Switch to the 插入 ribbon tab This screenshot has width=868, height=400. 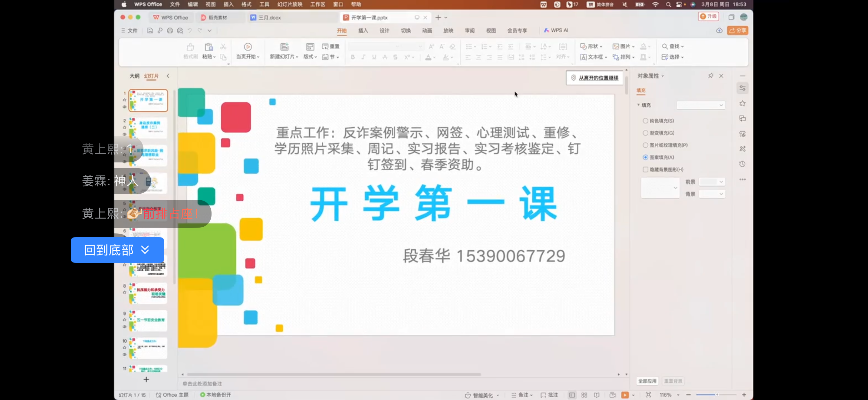pyautogui.click(x=363, y=30)
